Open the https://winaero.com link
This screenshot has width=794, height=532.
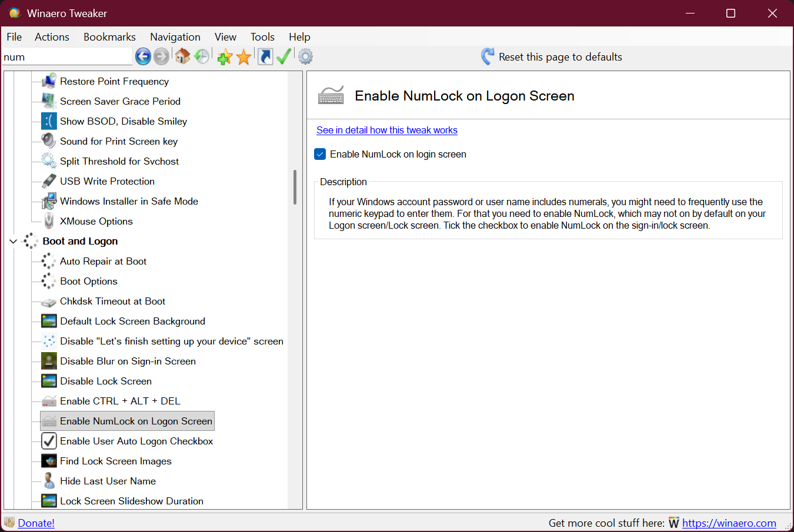729,523
